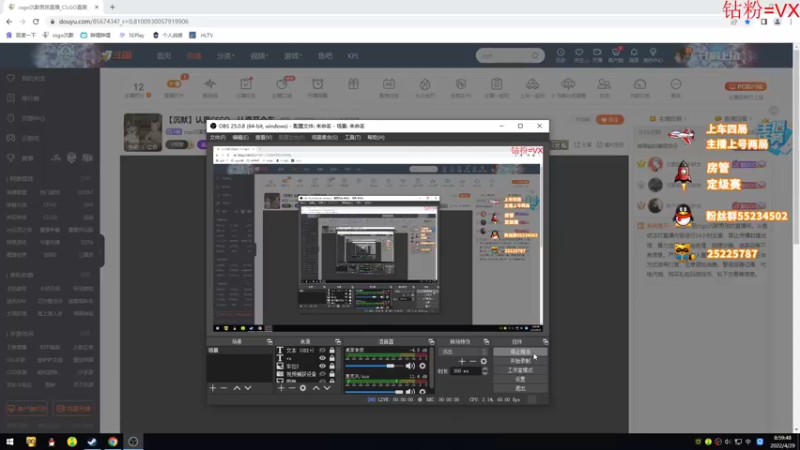Open OBS Settings from Controls panel
This screenshot has height=450, width=800.
520,379
